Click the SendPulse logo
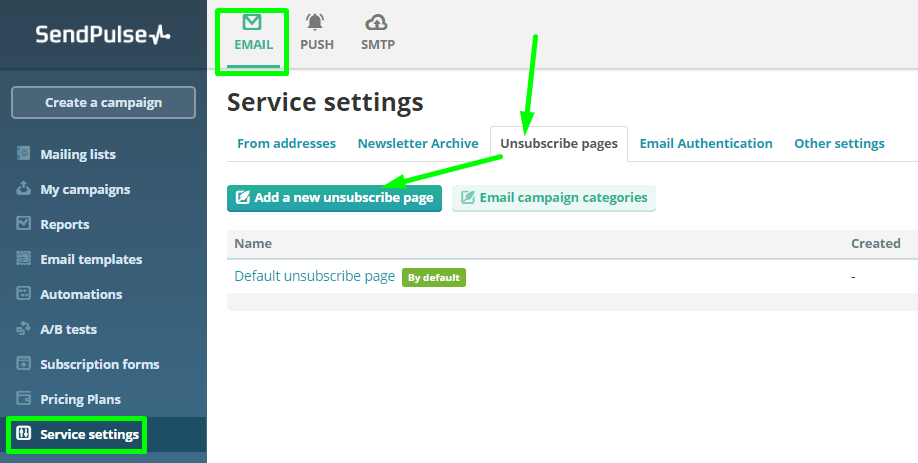The image size is (918, 463). coord(103,35)
